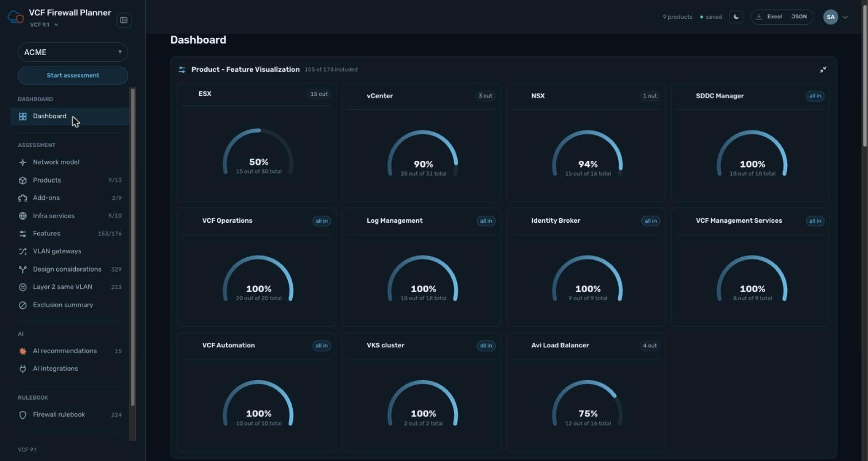Click the Dashboard grid icon
The height and width of the screenshot is (461, 868).
point(22,117)
